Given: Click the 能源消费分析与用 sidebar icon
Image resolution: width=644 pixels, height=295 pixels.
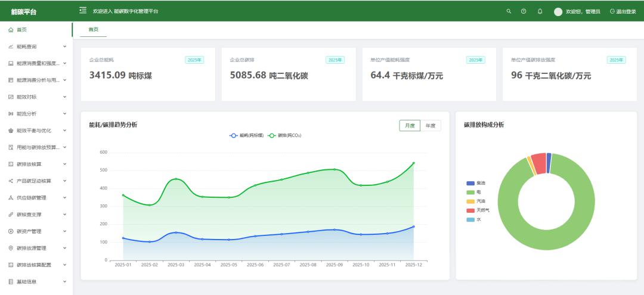Looking at the screenshot, I should pos(11,80).
